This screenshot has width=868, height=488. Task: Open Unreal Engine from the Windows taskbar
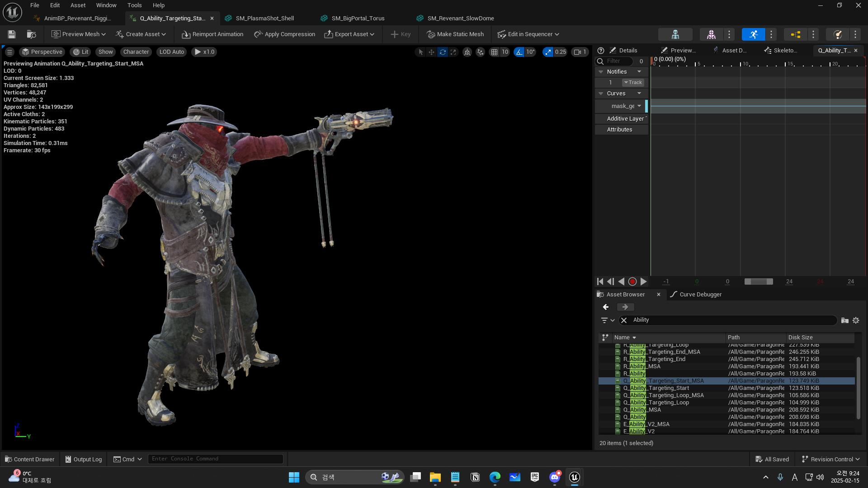pyautogui.click(x=574, y=477)
